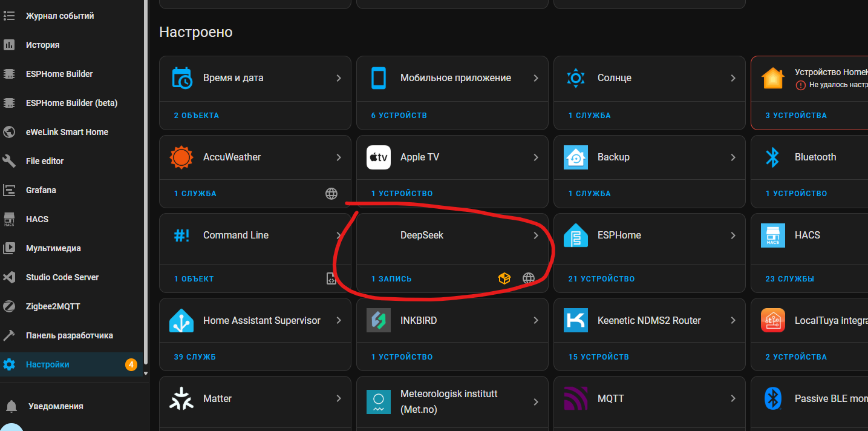Screen dimensions: 868x431
Task: Click the HACS store icon on the card
Action: tap(773, 235)
